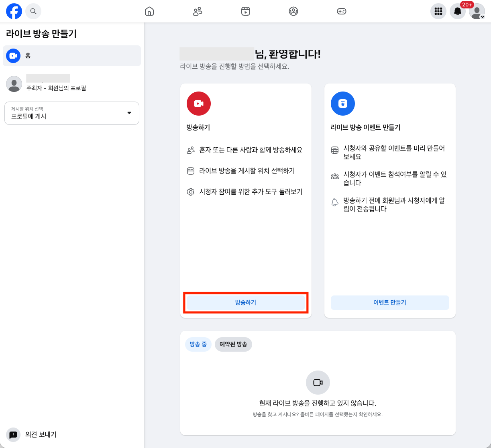491x448 pixels.
Task: Open the Groups icon in the top bar
Action: tap(293, 11)
